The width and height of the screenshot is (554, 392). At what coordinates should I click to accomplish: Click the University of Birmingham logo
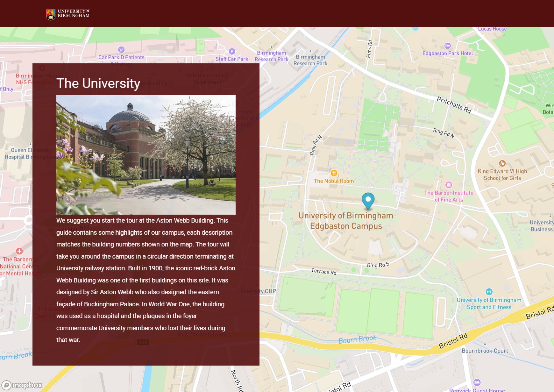click(68, 14)
